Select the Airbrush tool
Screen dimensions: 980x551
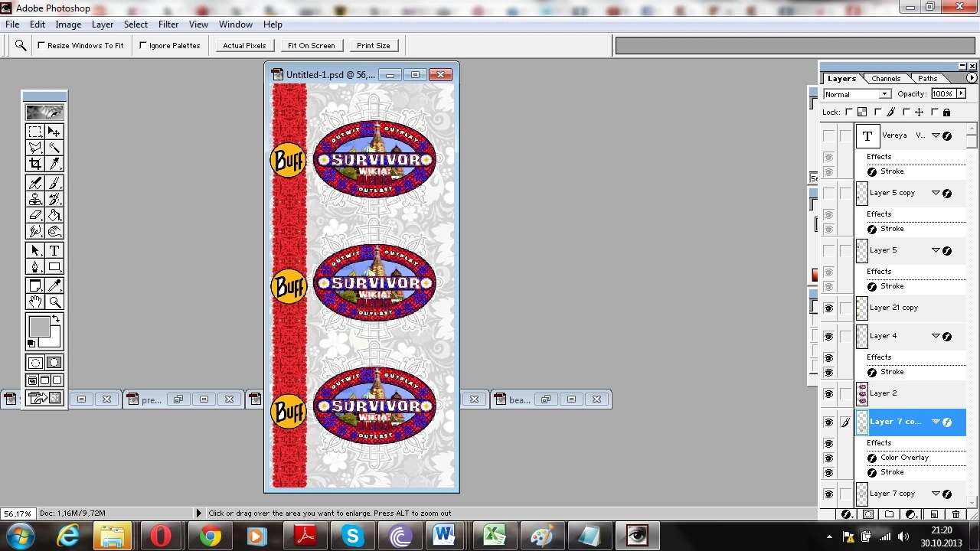click(x=35, y=183)
